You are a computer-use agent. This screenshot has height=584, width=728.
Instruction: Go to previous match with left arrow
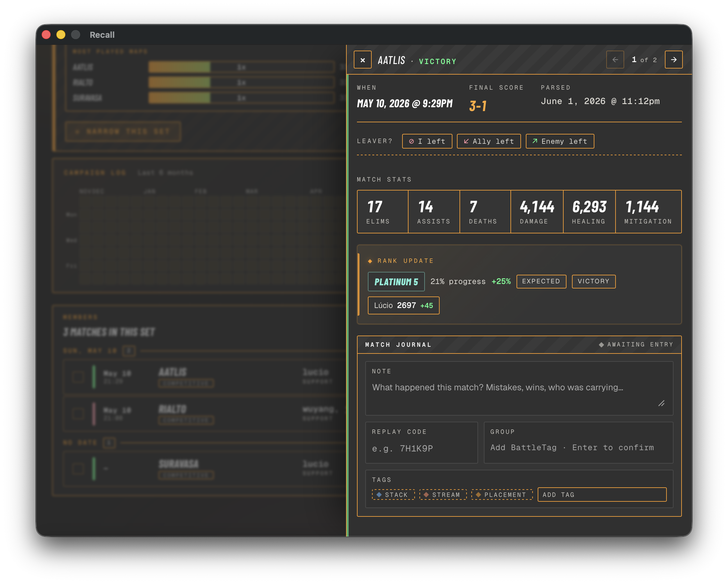pyautogui.click(x=615, y=60)
